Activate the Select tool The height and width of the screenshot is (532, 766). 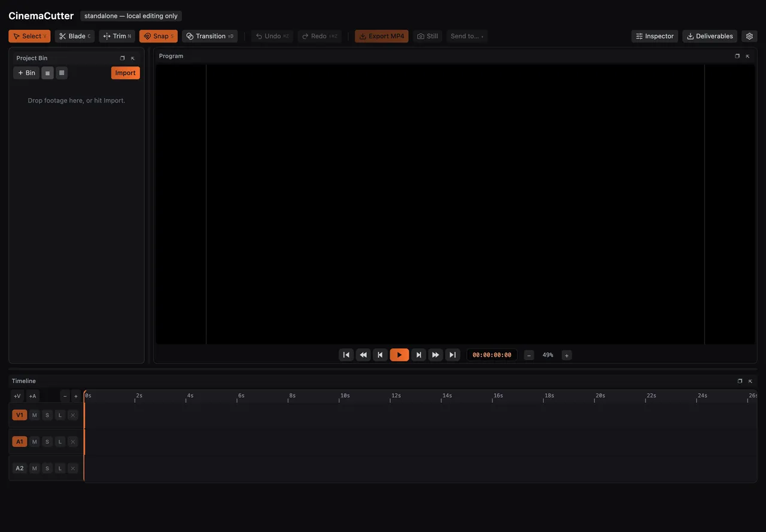pyautogui.click(x=29, y=37)
